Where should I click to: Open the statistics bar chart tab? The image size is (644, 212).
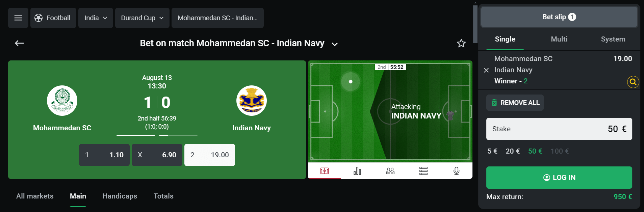(x=357, y=171)
